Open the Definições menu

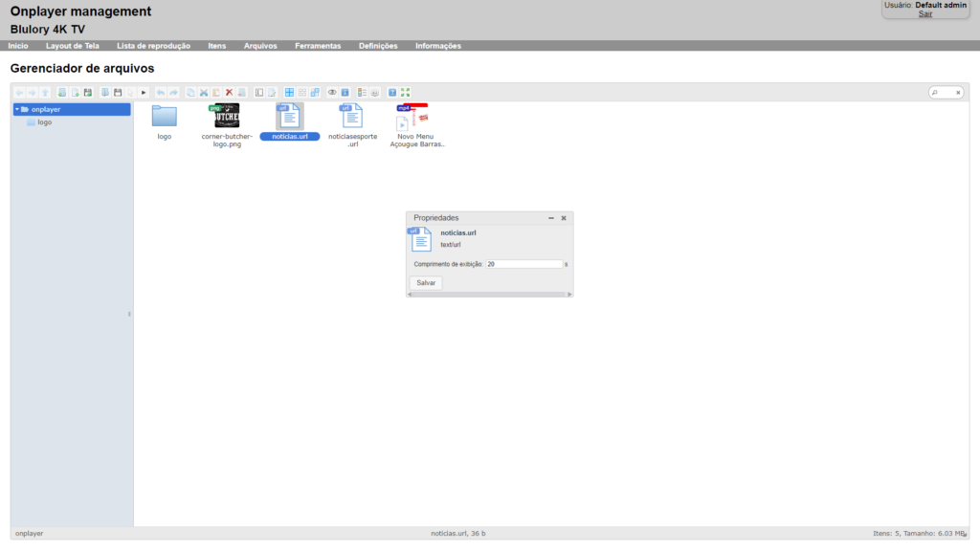(x=378, y=46)
